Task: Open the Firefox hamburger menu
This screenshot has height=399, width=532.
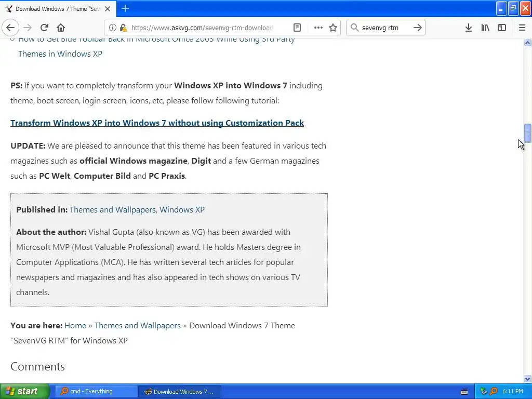Action: tap(522, 28)
